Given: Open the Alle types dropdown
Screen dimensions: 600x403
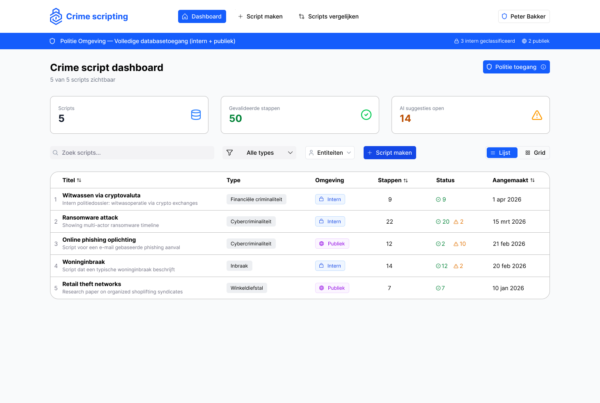Looking at the screenshot, I should tap(260, 153).
